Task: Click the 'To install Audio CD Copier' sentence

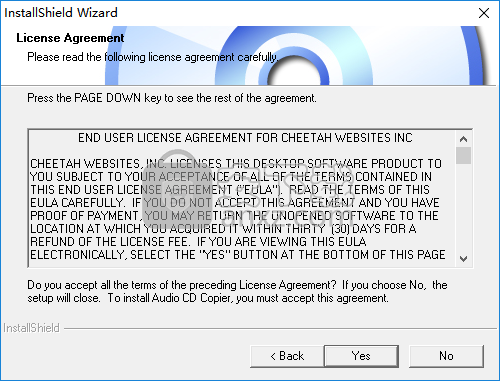Action: [x=248, y=298]
